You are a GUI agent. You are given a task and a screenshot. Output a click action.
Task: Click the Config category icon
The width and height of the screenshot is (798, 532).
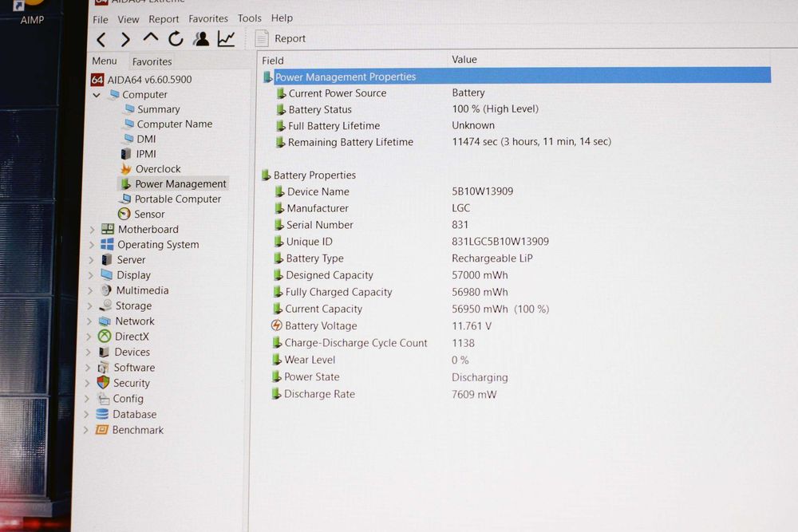point(103,398)
